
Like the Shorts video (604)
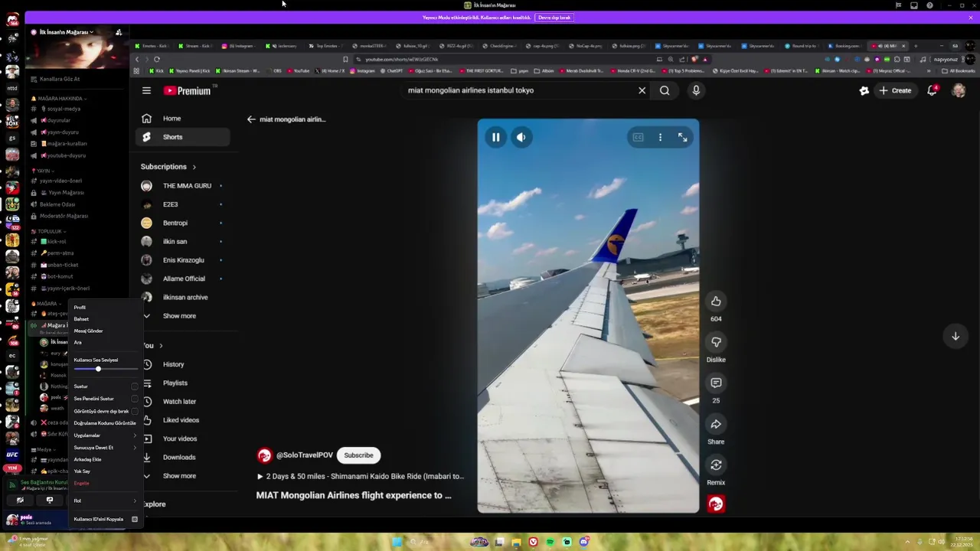(716, 301)
